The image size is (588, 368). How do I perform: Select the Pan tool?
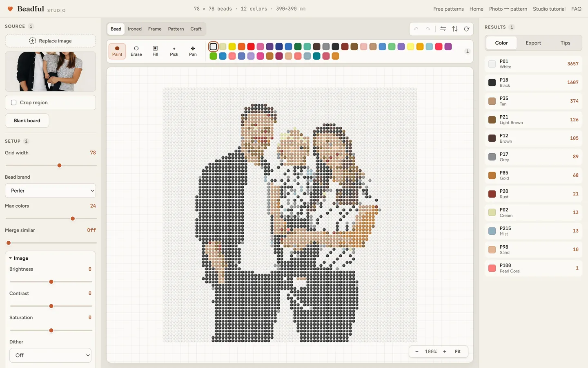pos(193,51)
